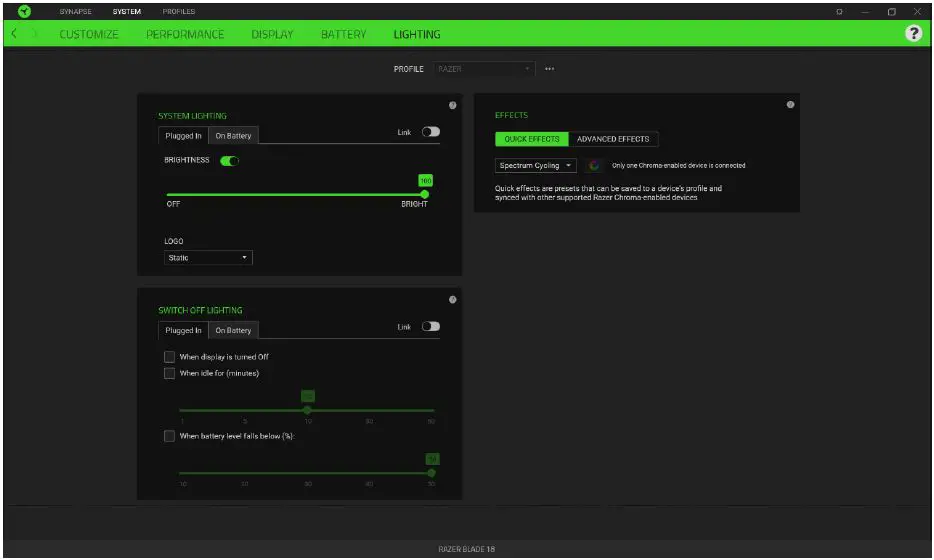The image size is (934, 560).
Task: Check When idle for (minutes)
Action: click(169, 374)
